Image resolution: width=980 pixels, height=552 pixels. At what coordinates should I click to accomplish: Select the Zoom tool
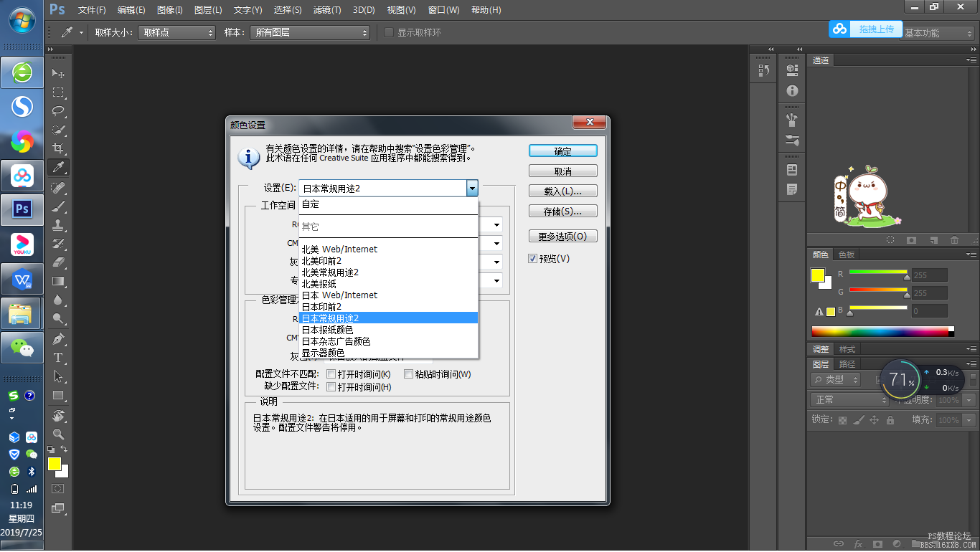point(58,434)
